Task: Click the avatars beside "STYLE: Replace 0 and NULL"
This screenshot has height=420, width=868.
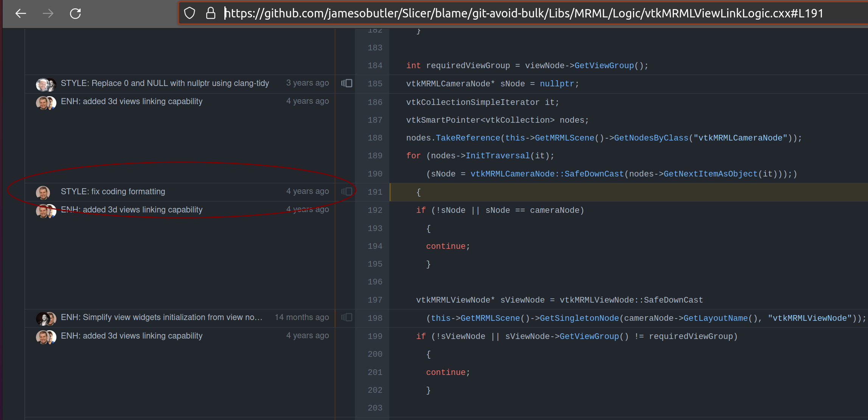Action: tap(45, 84)
